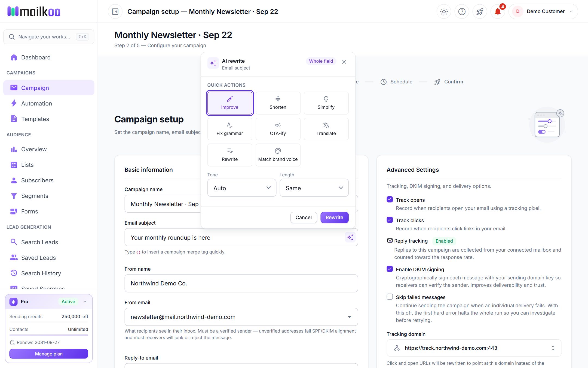Screen dimensions: 588x368
Task: Open Dashboard in the sidebar
Action: (49, 58)
